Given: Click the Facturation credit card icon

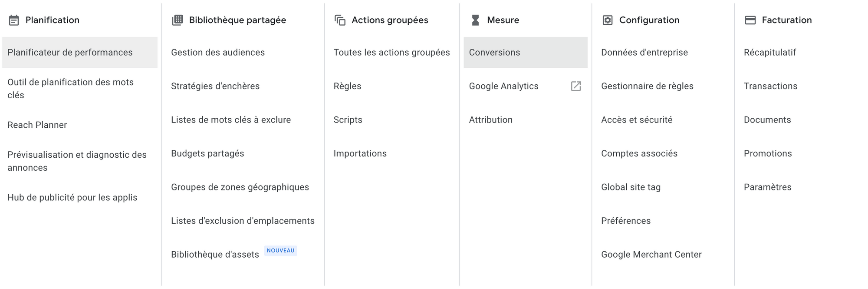Looking at the screenshot, I should [750, 20].
